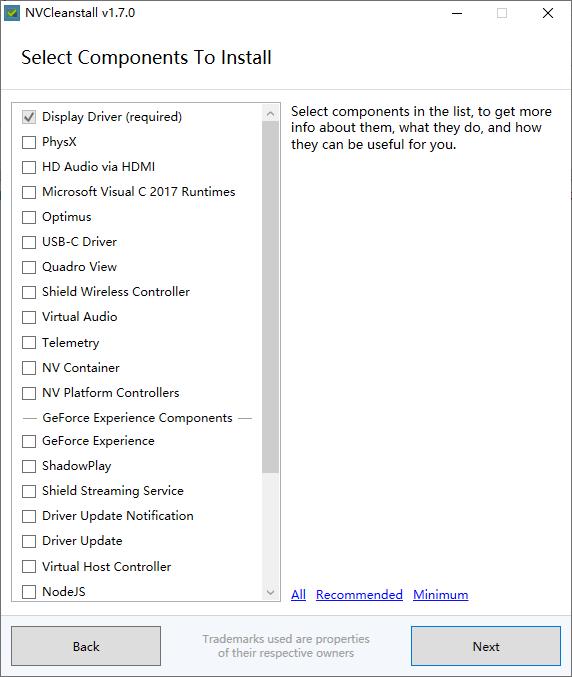Viewport: 572px width, 677px height.
Task: Click the component list scrollbar thumb
Action: tap(270, 297)
